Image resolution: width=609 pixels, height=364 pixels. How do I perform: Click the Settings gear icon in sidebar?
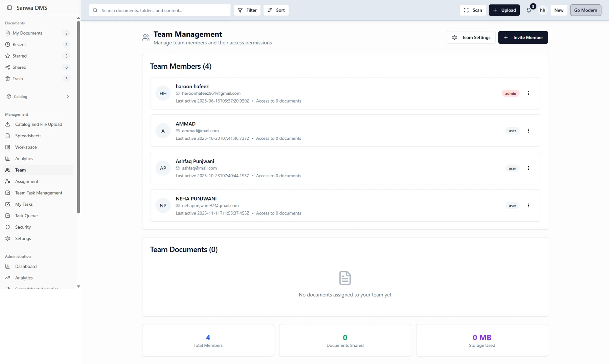(x=7, y=238)
